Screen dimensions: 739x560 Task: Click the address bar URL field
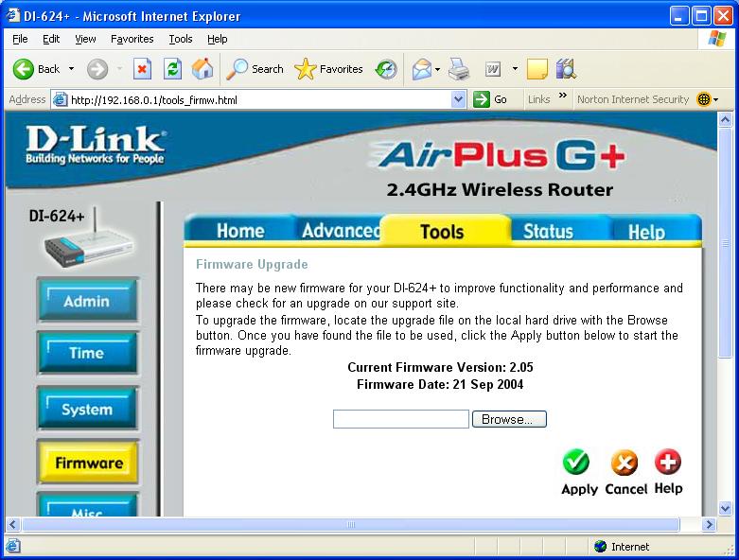pos(260,100)
